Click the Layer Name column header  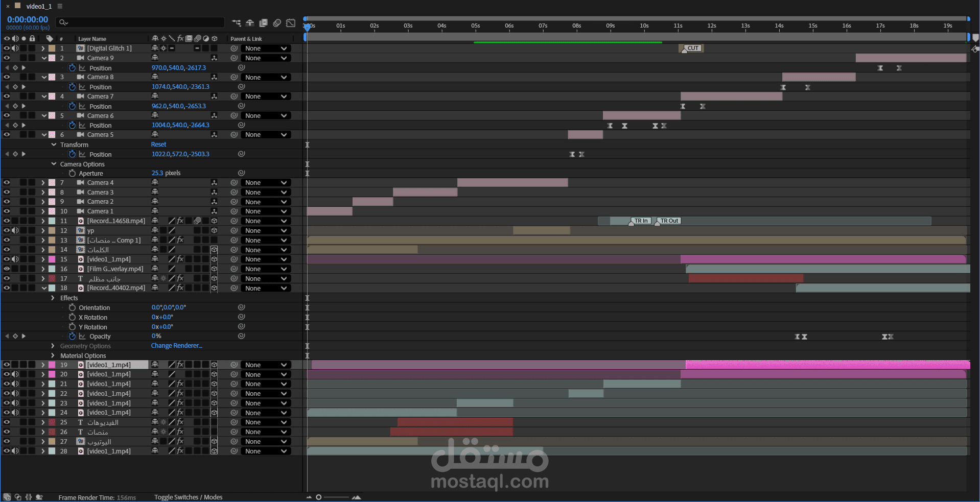[92, 39]
